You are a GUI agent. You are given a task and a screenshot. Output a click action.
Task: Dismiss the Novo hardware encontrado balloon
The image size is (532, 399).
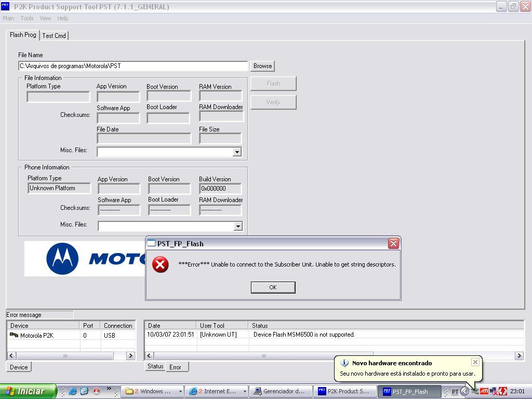click(x=475, y=362)
